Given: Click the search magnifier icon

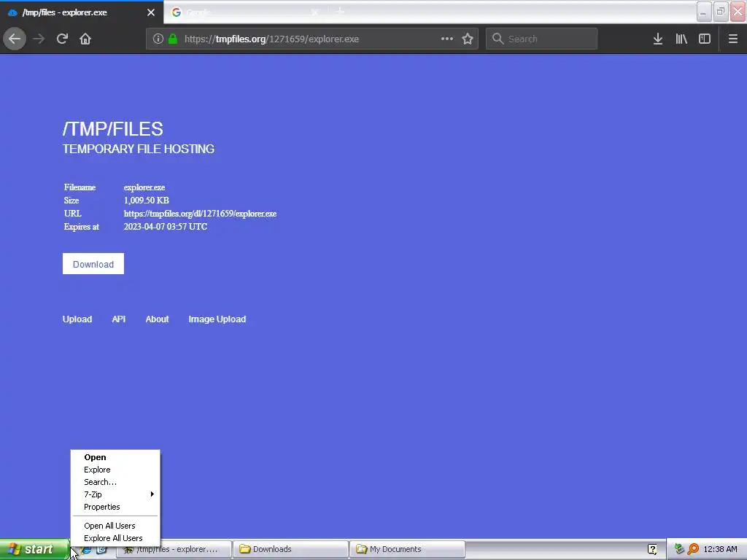Looking at the screenshot, I should point(498,39).
